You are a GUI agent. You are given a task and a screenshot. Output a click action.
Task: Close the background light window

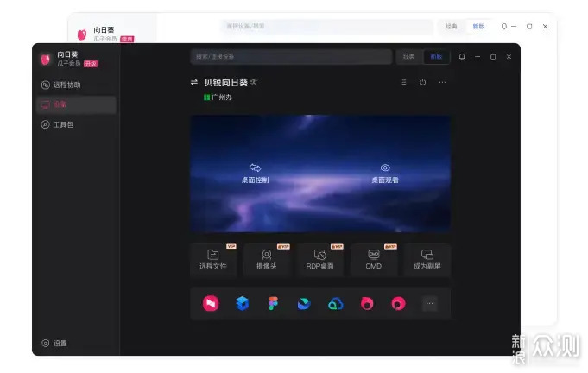click(x=545, y=26)
